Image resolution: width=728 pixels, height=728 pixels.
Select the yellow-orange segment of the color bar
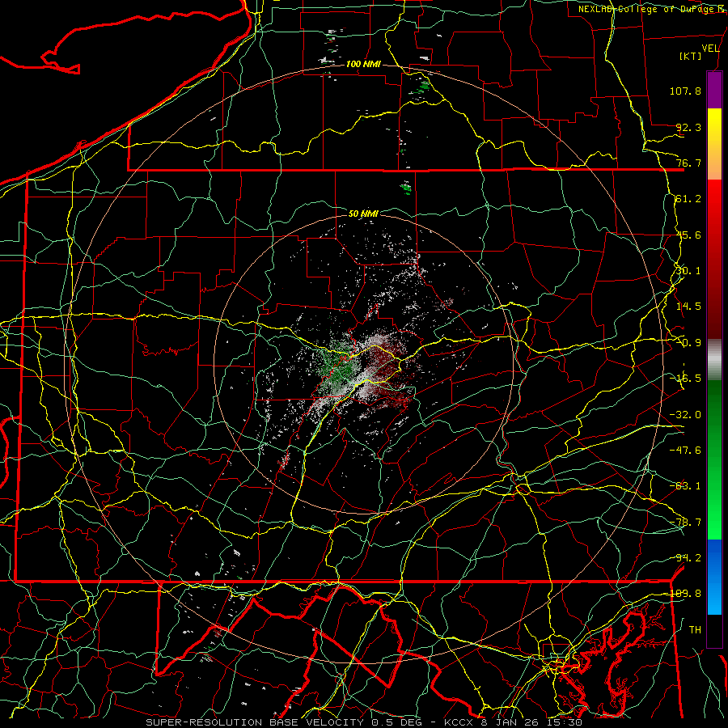coord(714,144)
